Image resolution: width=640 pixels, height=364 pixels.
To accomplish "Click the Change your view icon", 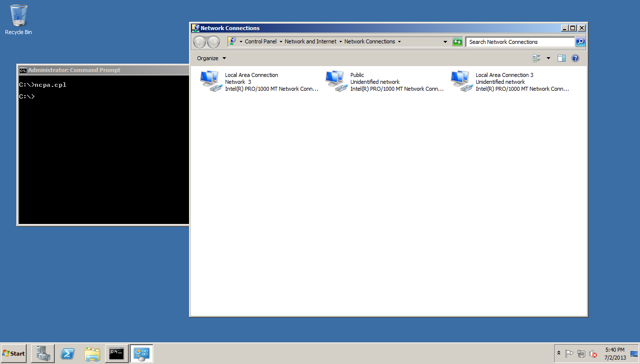I will click(x=537, y=58).
